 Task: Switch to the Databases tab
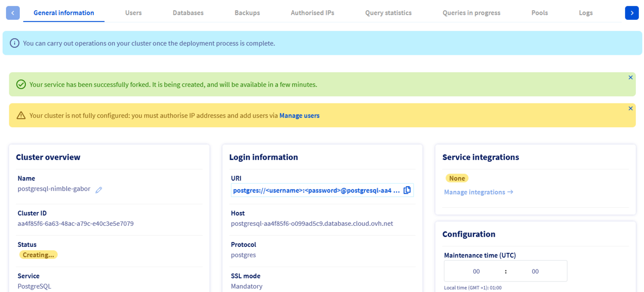188,13
